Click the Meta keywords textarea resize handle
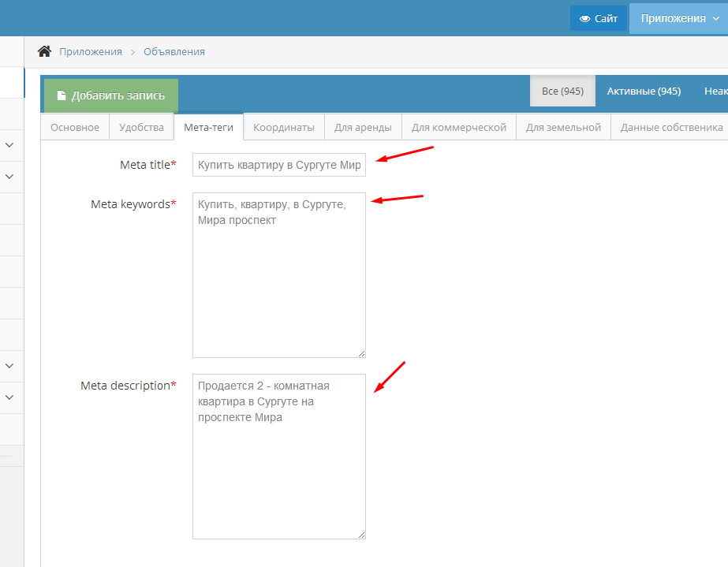728x567 pixels. tap(361, 353)
